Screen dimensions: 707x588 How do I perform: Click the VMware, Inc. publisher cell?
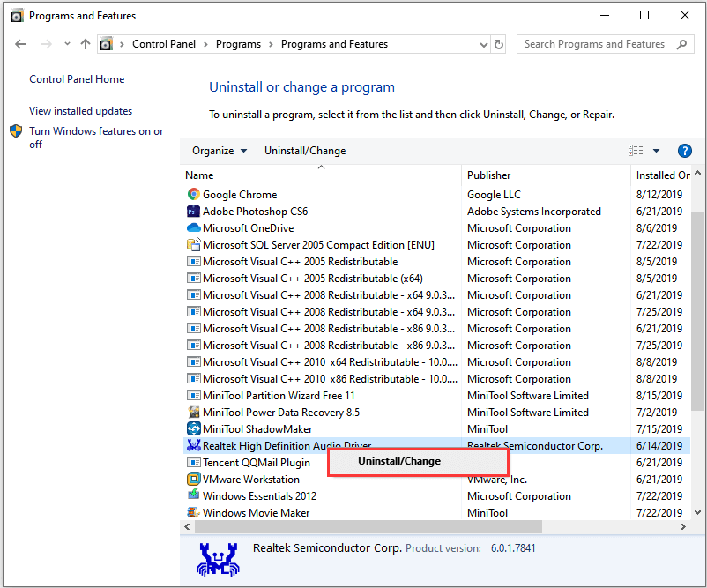pyautogui.click(x=497, y=480)
